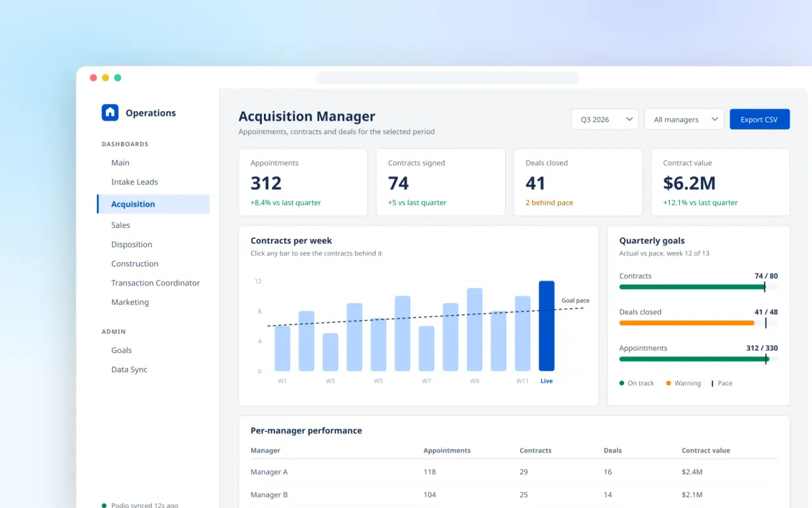The width and height of the screenshot is (812, 508).
Task: Click the "2 behind pace" warning text
Action: tap(549, 203)
